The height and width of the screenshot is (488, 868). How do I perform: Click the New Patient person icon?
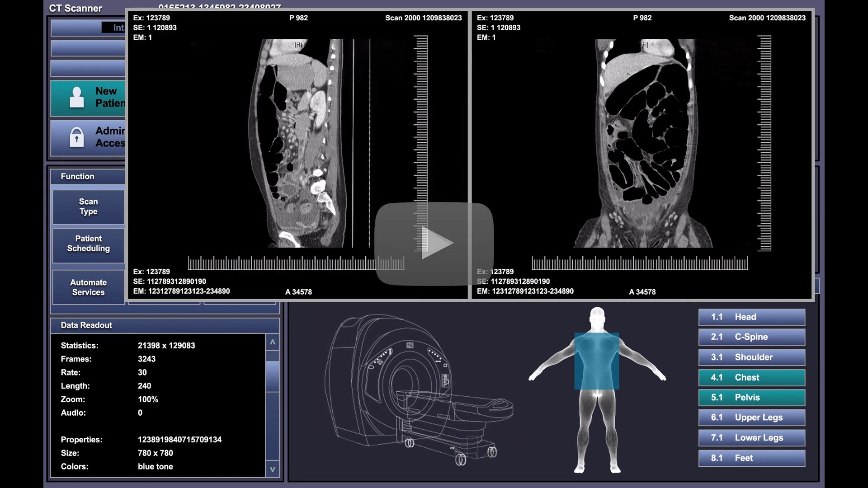[x=76, y=97]
